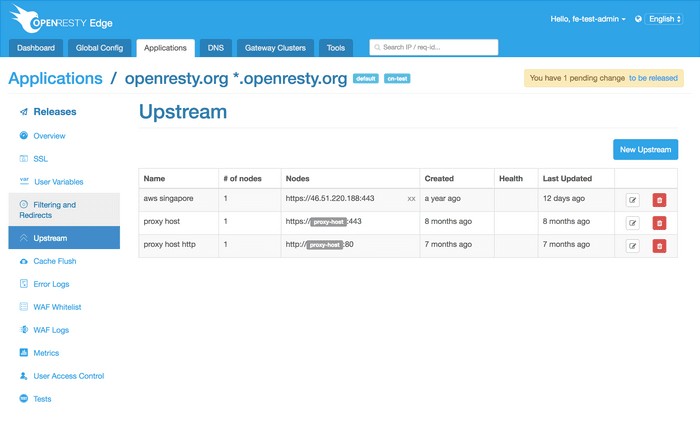Click the Search IP / req-id input field

(x=433, y=47)
